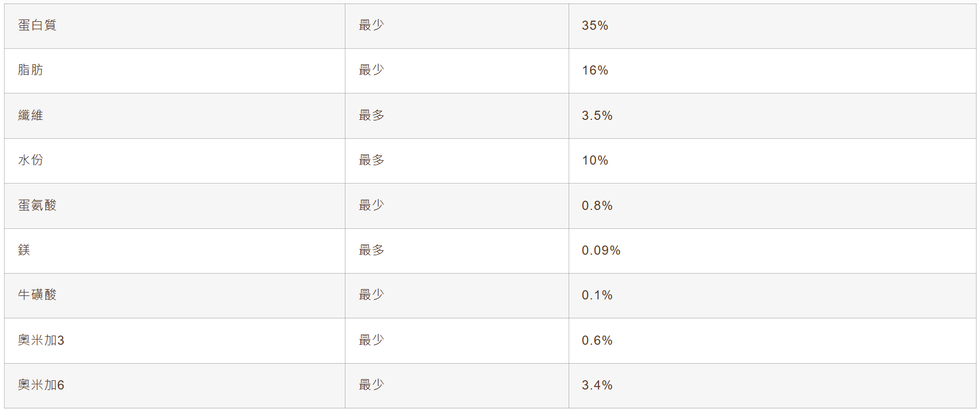Click 最少 in the 蛋白質 row
The image size is (980, 413).
click(371, 25)
